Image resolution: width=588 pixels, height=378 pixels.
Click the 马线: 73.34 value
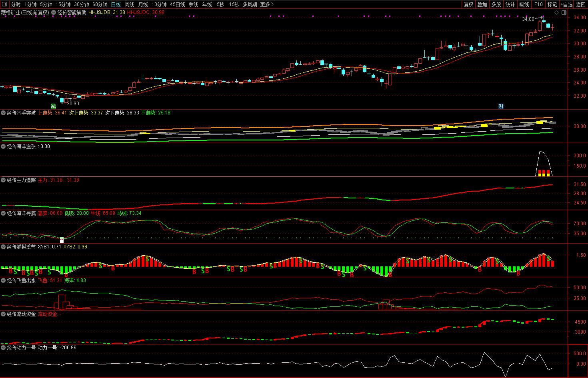tap(129, 213)
